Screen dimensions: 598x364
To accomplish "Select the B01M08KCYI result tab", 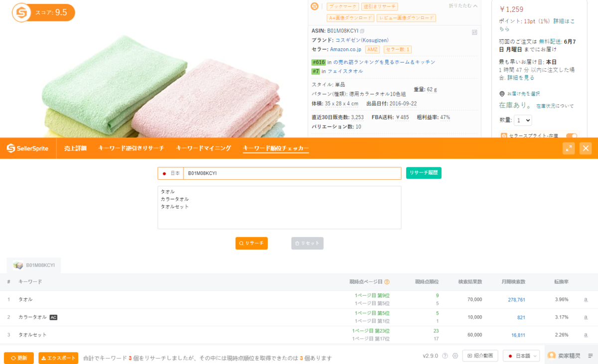I will 34,265.
